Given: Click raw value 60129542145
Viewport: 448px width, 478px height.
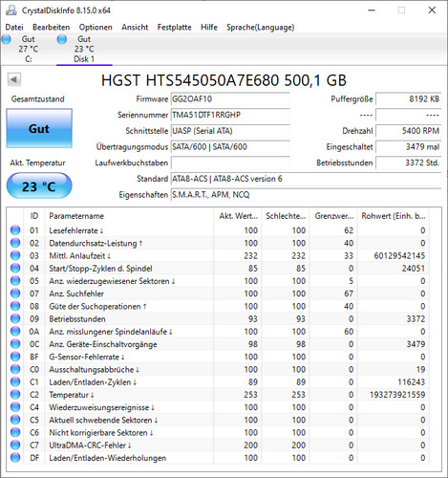Looking at the screenshot, I should (399, 255).
